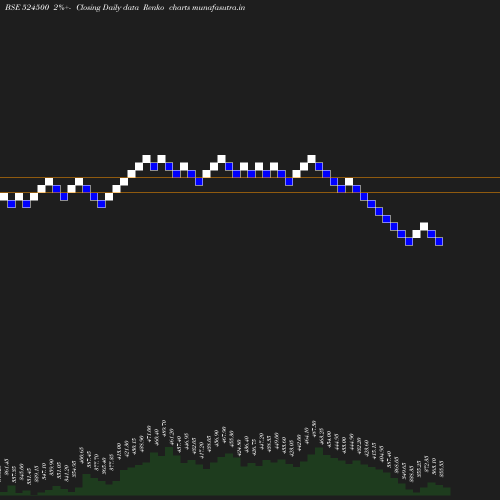Click the upper orange horizontal level line
This screenshot has height=500, width=500.
tap(250, 178)
